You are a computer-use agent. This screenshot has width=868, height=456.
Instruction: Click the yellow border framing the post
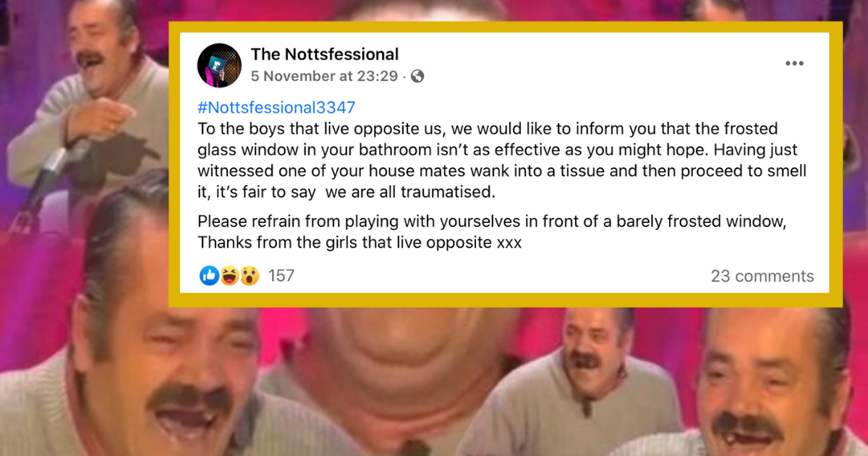[506, 27]
